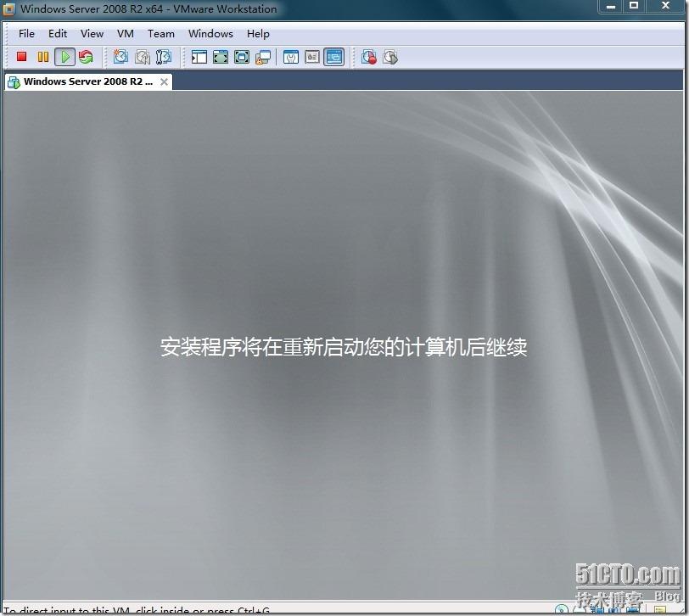
Task: Select the Windows Server 2008 R2 tab
Action: coord(88,81)
